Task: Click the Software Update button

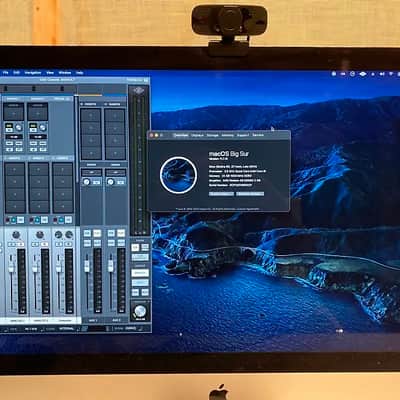Action: pos(250,194)
